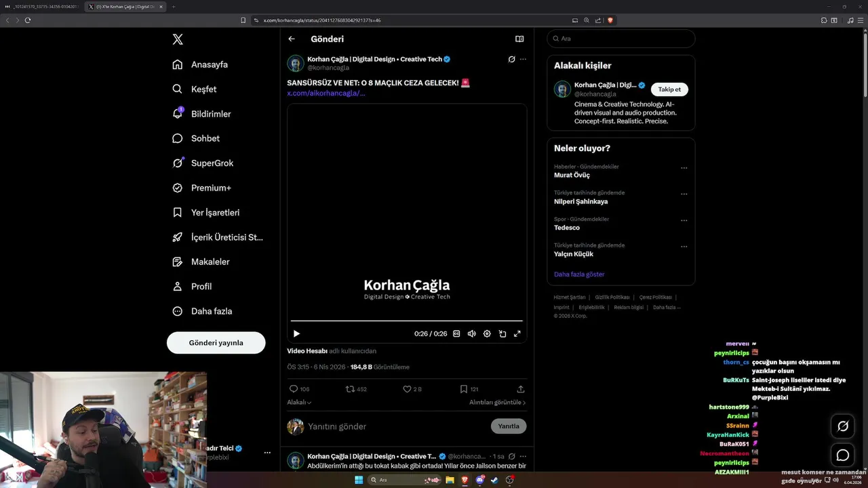Open the floating messages chat button

[843, 455]
